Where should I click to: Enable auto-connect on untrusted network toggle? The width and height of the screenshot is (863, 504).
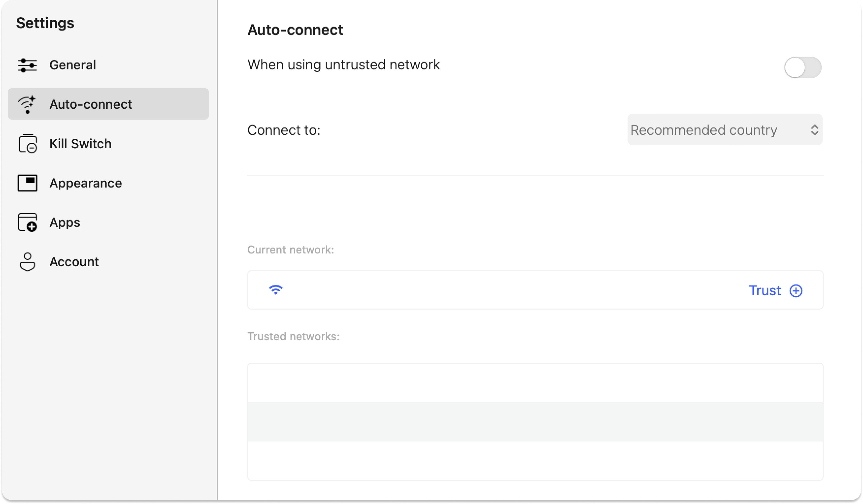coord(802,67)
